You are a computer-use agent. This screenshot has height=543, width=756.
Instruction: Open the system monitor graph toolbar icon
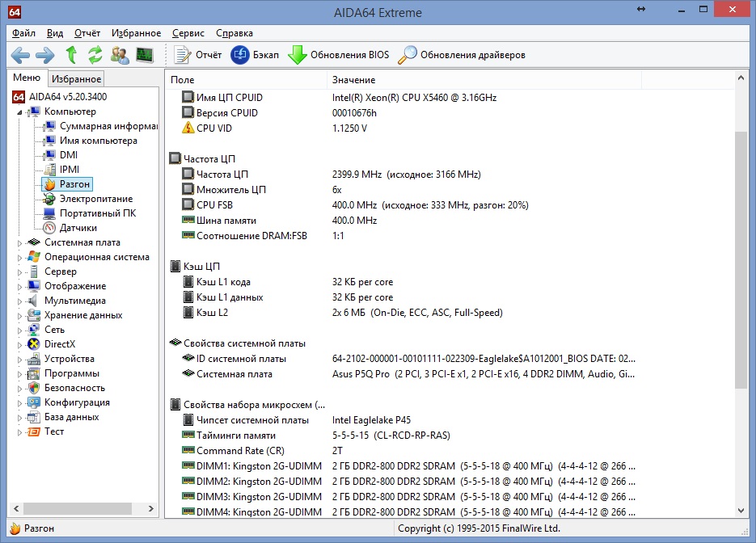pos(145,55)
